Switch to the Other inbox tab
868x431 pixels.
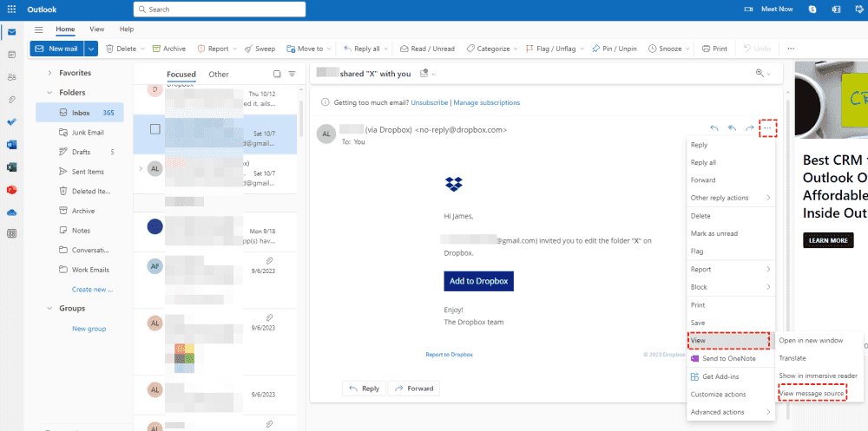pos(219,75)
